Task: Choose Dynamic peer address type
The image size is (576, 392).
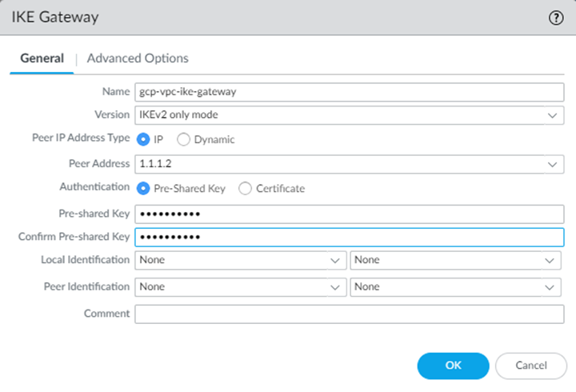Action: coord(183,139)
